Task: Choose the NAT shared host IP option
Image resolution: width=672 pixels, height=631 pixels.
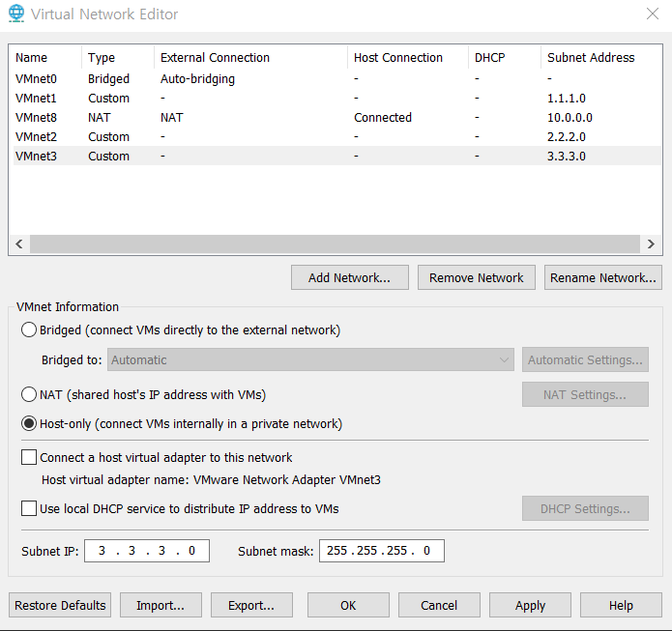Action: 29,394
